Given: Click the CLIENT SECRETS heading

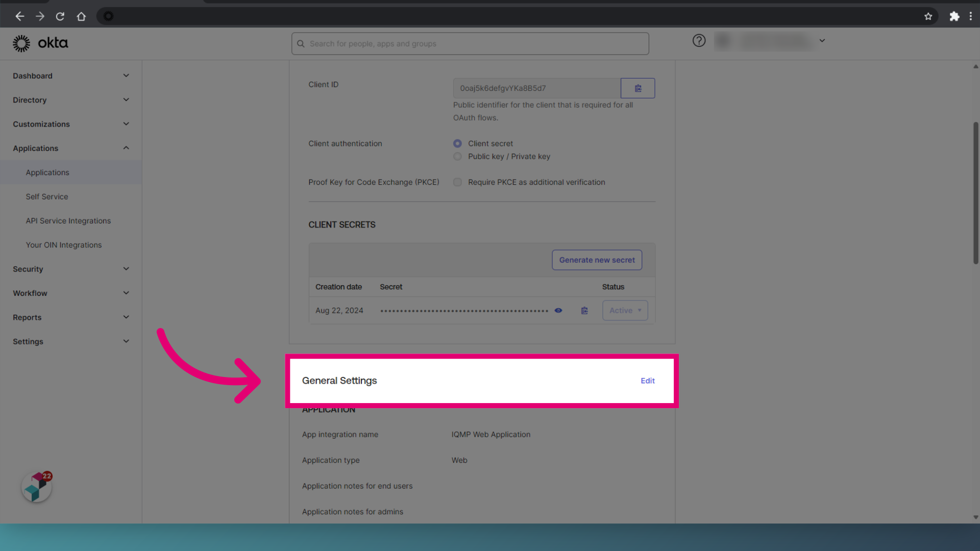Looking at the screenshot, I should [x=341, y=225].
